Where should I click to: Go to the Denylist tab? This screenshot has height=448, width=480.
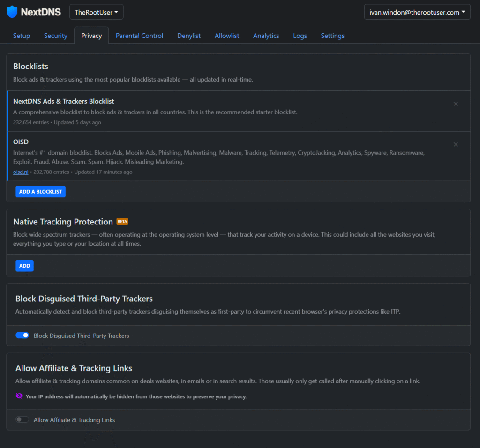click(x=189, y=36)
